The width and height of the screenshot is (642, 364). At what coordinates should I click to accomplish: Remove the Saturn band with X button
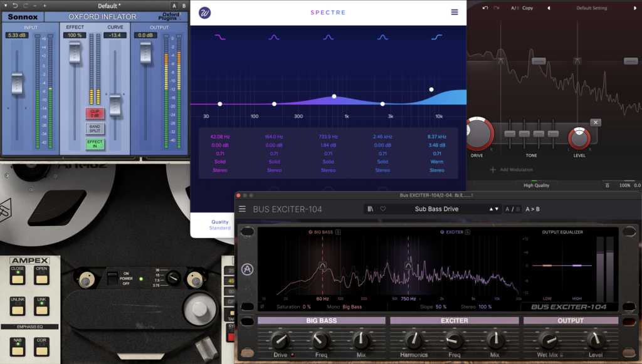(x=596, y=122)
